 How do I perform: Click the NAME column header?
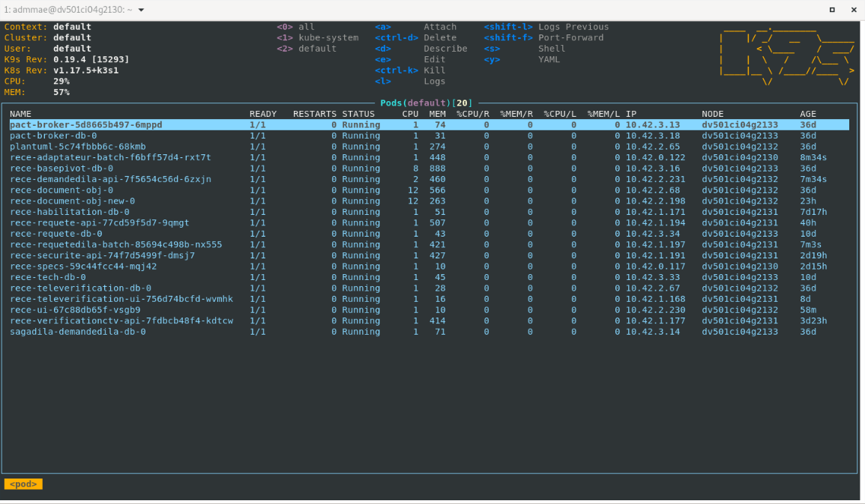coord(20,114)
